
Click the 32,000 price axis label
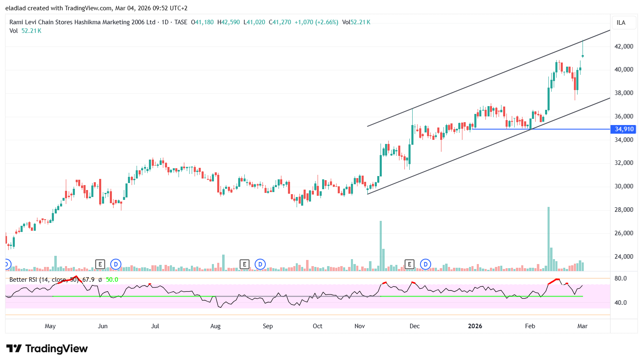(x=624, y=163)
